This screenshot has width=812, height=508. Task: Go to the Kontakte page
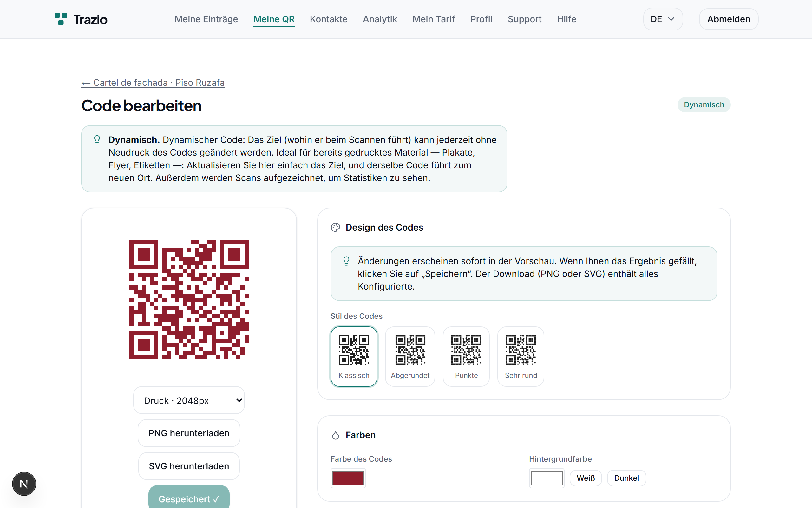click(x=329, y=19)
